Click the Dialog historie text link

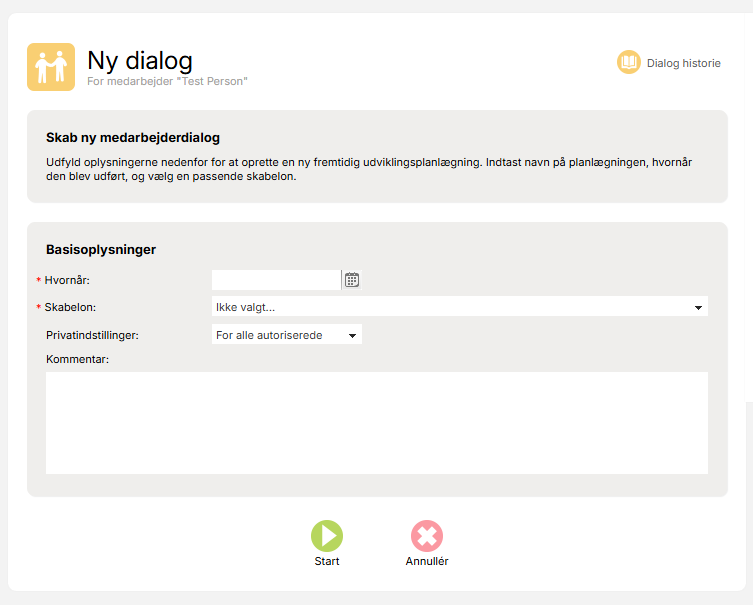[x=683, y=63]
